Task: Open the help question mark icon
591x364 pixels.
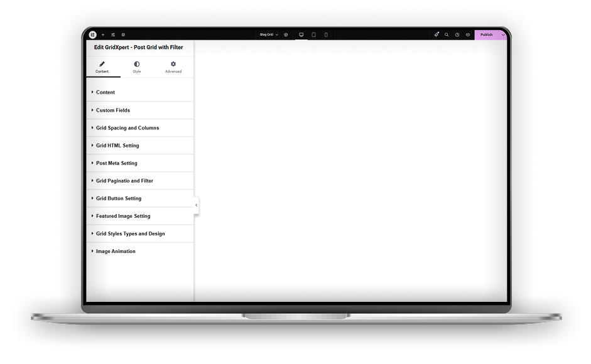Action: point(457,35)
